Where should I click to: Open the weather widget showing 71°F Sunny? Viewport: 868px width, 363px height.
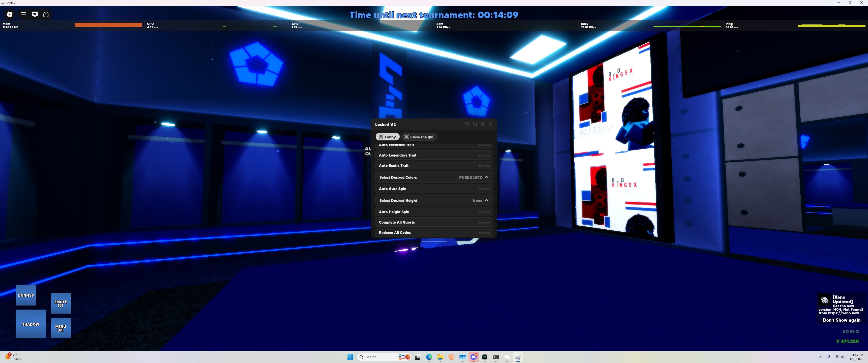point(13,357)
